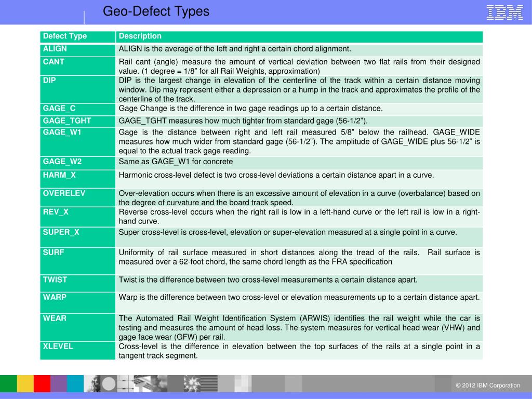
Task: Select the HARM_X defect type cell
Action: (78, 179)
